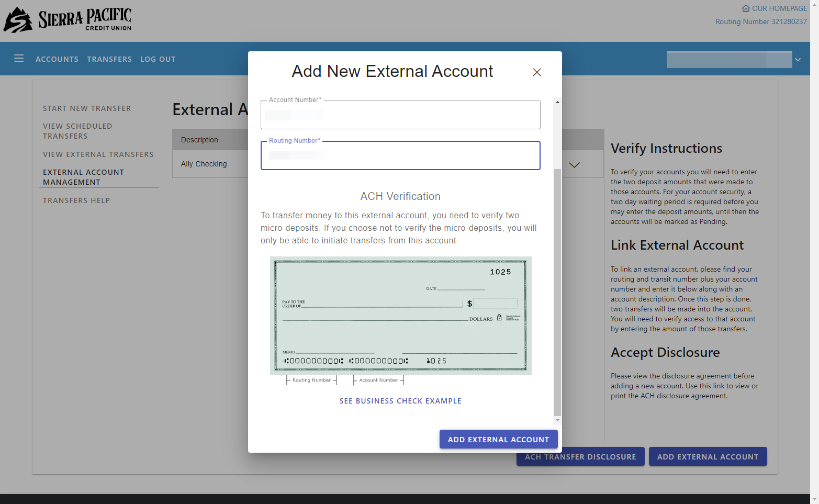The image size is (819, 504).
Task: Open the hamburger navigation menu
Action: tap(19, 59)
